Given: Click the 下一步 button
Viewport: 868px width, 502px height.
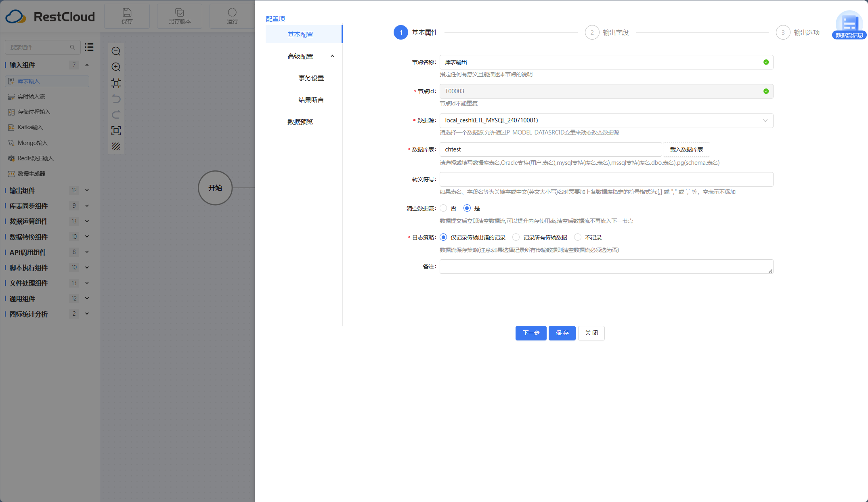Looking at the screenshot, I should click(x=531, y=333).
